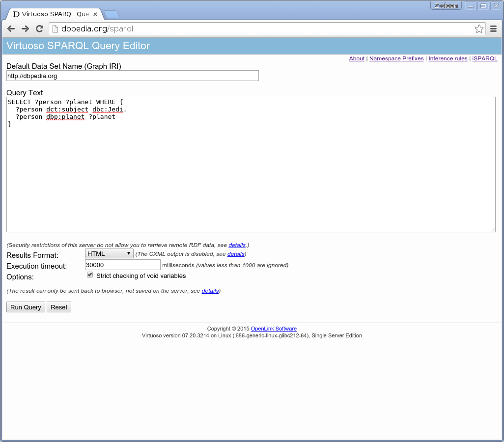Expand the Results Format dropdown
Viewport: 504px width, 442px height.
[109, 253]
